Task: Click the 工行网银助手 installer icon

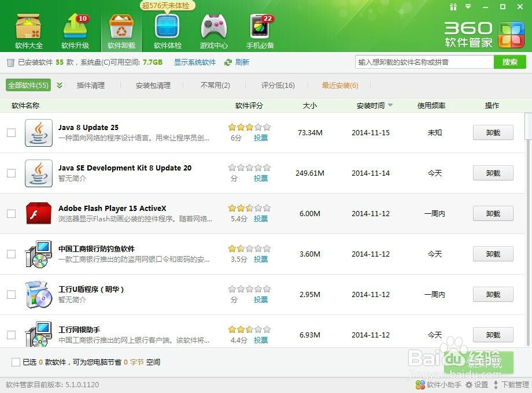Action: pos(39,334)
